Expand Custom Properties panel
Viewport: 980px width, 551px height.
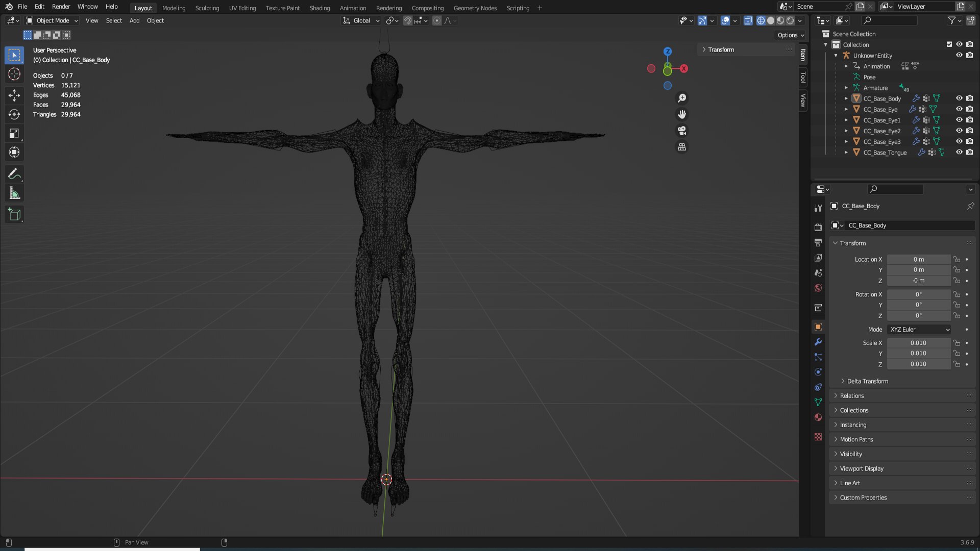(x=863, y=497)
